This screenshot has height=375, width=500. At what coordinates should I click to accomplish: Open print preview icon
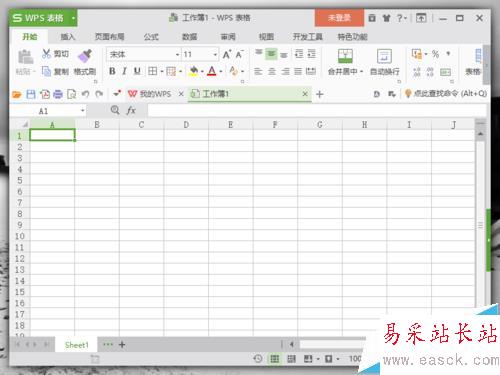[71, 94]
